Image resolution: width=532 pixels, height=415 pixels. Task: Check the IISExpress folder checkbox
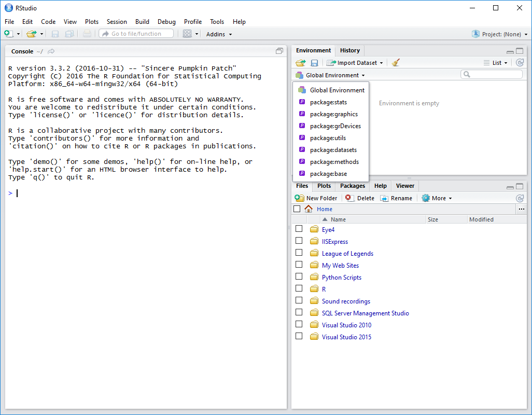pyautogui.click(x=299, y=241)
